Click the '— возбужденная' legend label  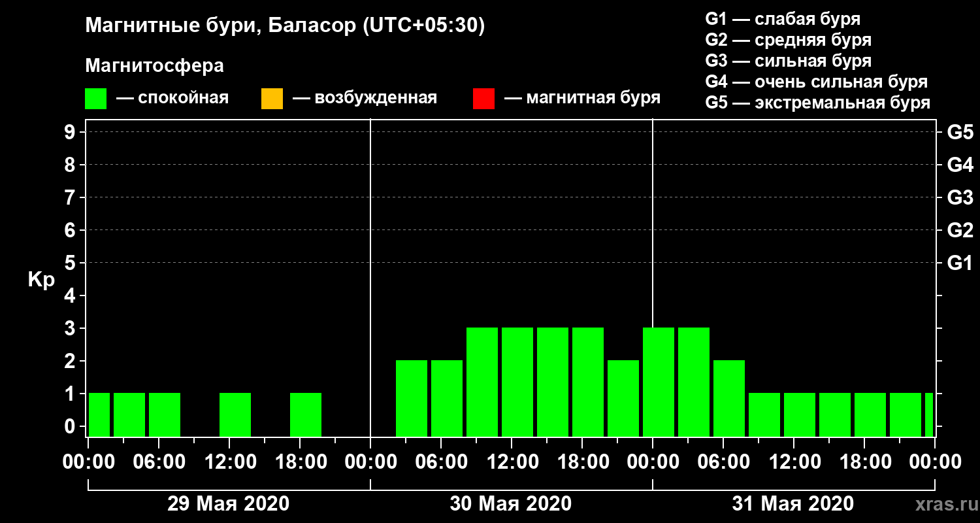pos(365,98)
